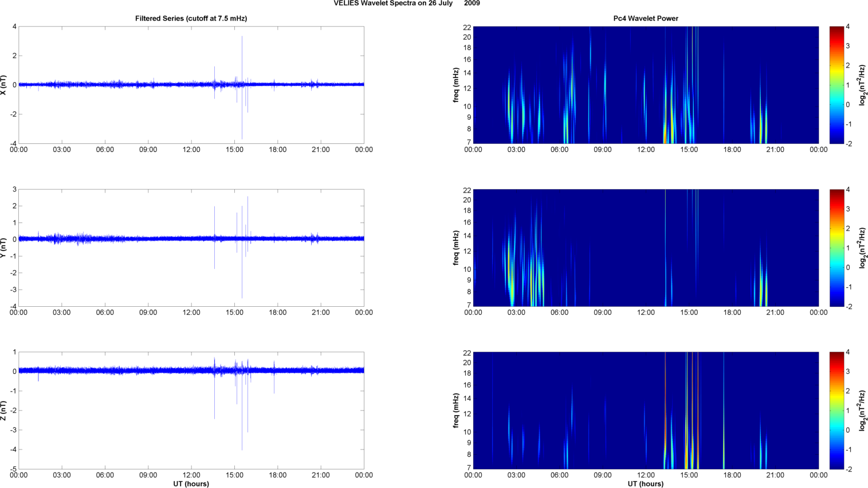Click the "Filtered Series (cutoff at 7.5 mHz)" title
868x488 pixels.
click(x=191, y=18)
